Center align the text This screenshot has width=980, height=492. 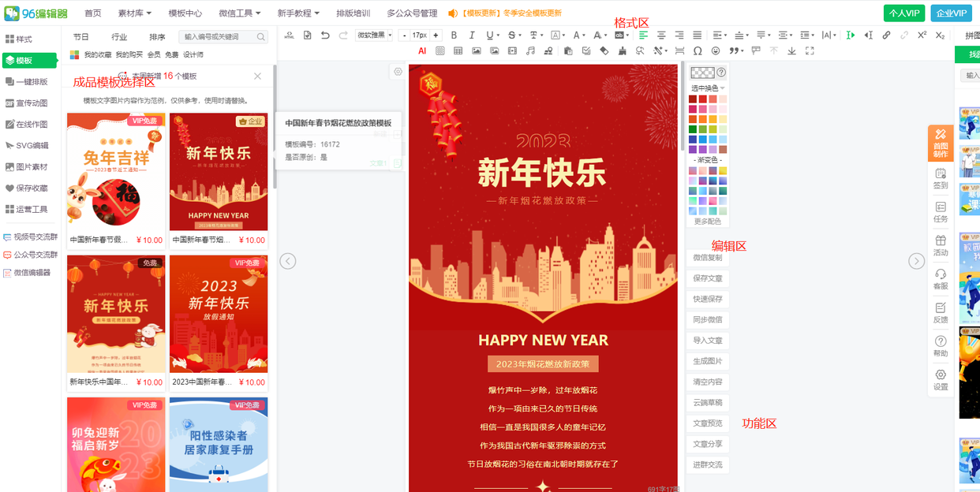coord(661,35)
